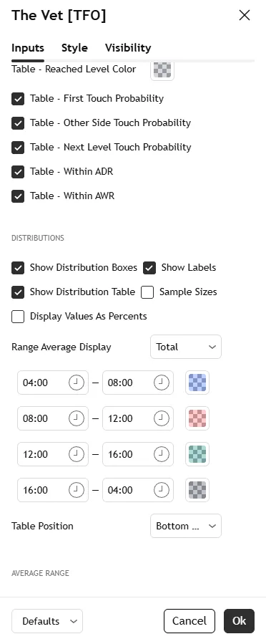Uncheck Table - First Touch Probability
Image resolution: width=266 pixels, height=644 pixels.
pos(18,99)
